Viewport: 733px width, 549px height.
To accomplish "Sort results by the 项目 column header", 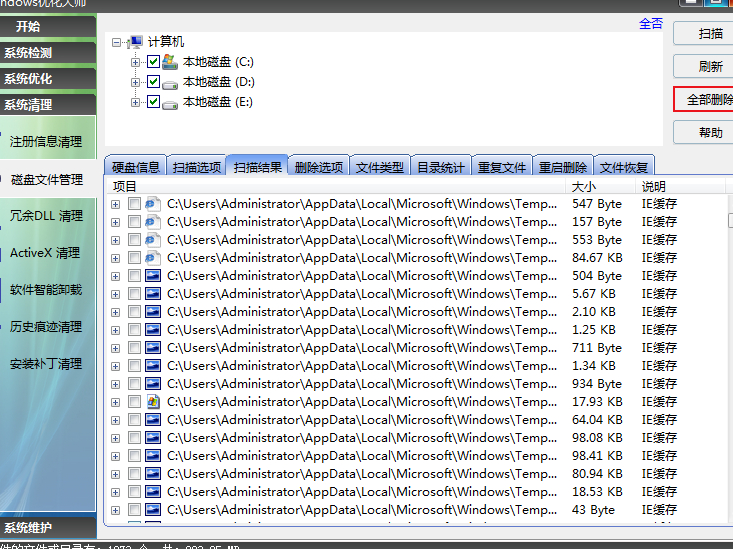I will (x=336, y=187).
